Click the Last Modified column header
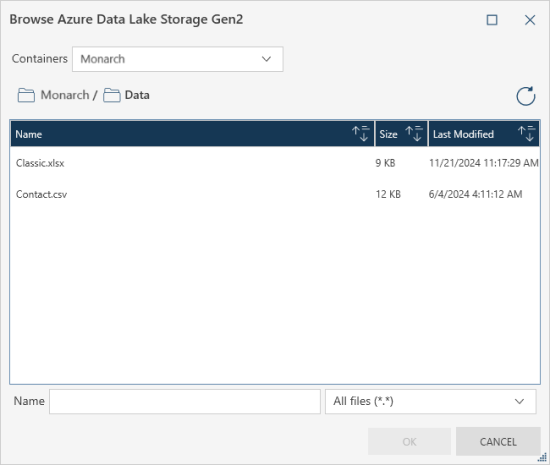This screenshot has width=550, height=465. (x=484, y=134)
